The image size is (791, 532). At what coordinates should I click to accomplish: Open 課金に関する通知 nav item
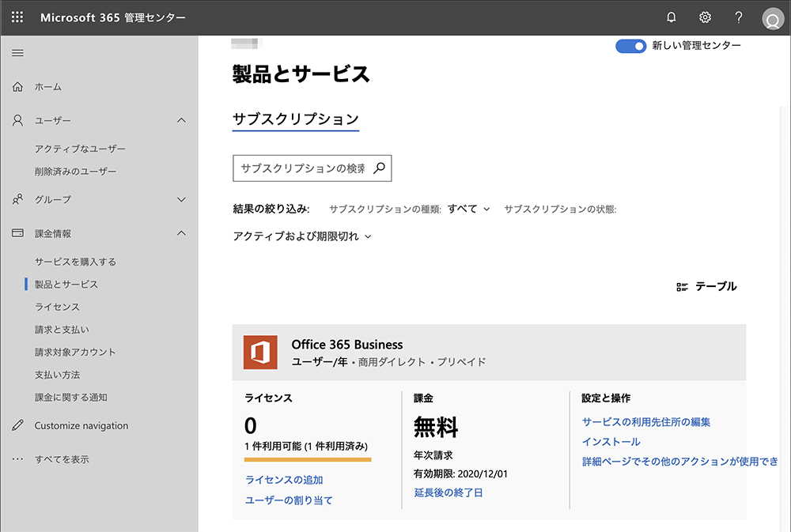pos(70,398)
